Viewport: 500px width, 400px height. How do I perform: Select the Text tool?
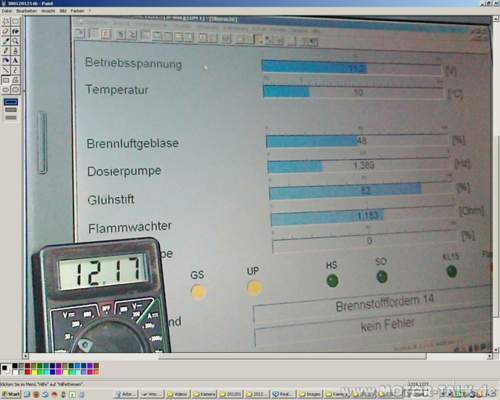[16, 60]
